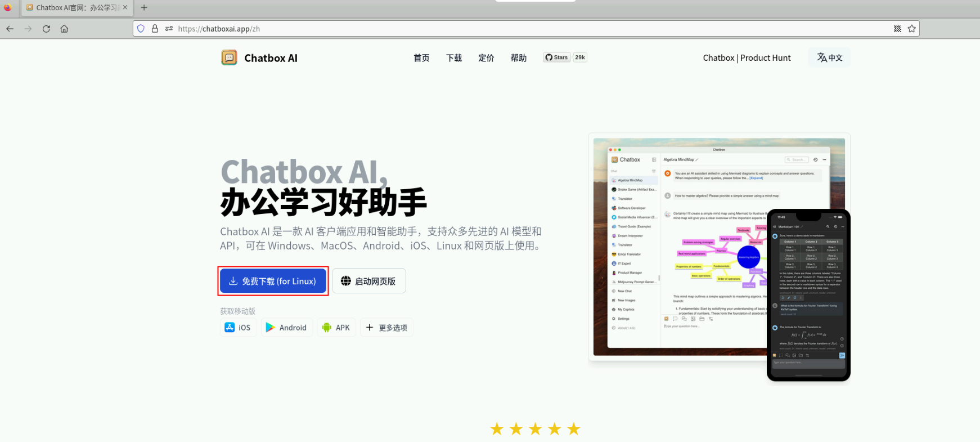980x442 pixels.
Task: Bookmark this page with the star icon
Action: [x=912, y=29]
